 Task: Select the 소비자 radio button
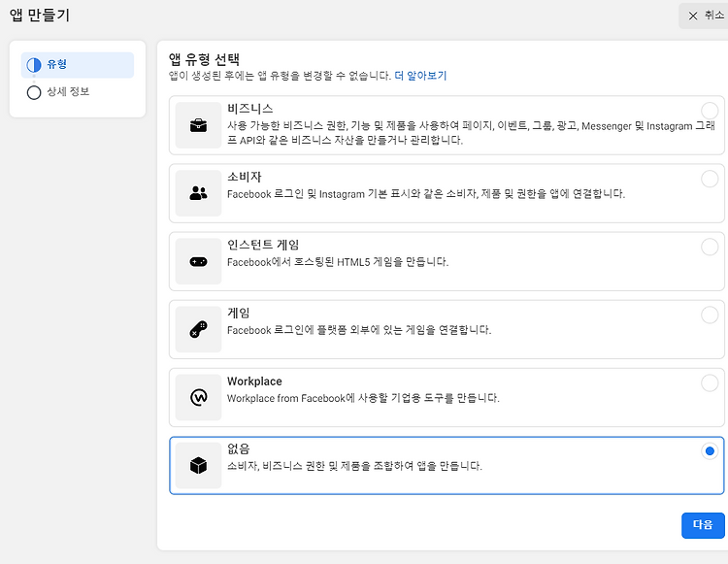[x=710, y=179]
